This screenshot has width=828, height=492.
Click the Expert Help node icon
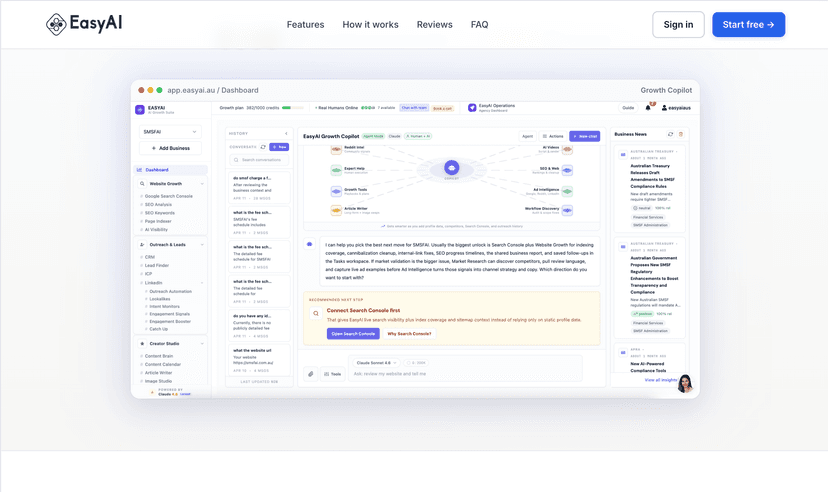(336, 171)
